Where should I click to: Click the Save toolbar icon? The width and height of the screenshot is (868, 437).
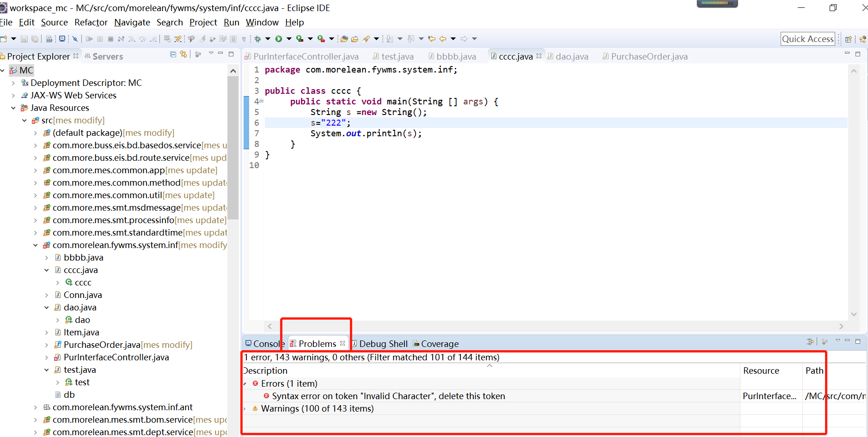24,39
